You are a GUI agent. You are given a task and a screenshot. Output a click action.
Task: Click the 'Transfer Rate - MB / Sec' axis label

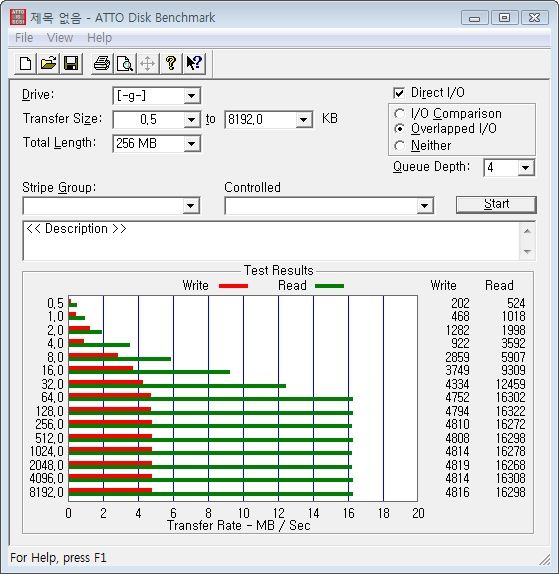click(239, 526)
